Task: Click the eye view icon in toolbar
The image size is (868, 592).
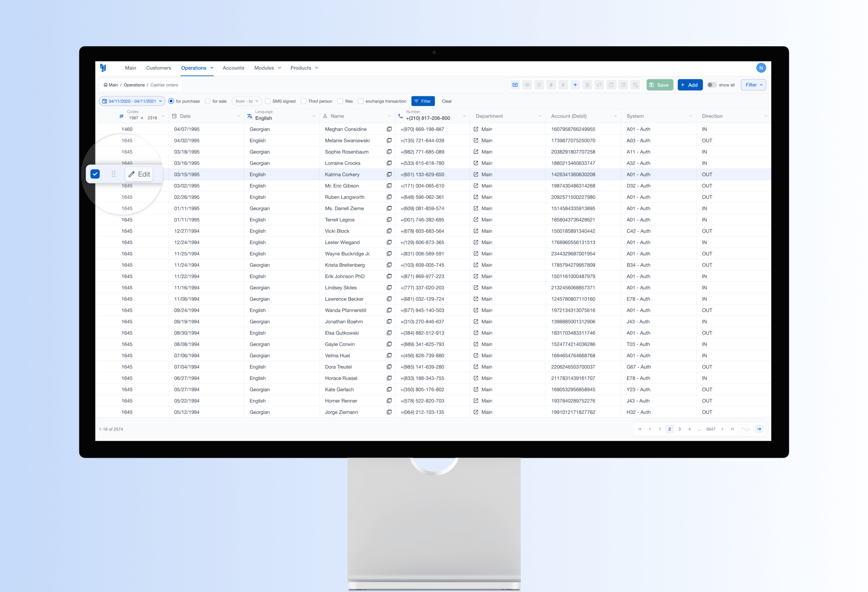Action: 527,85
